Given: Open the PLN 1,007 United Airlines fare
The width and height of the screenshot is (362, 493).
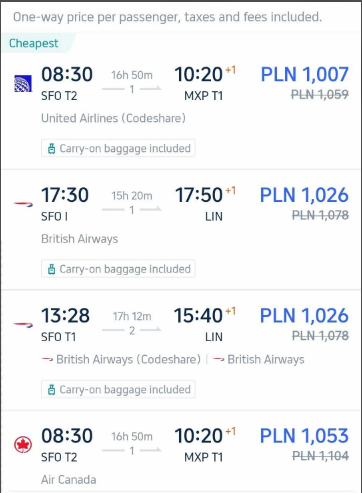Looking at the screenshot, I should [305, 74].
